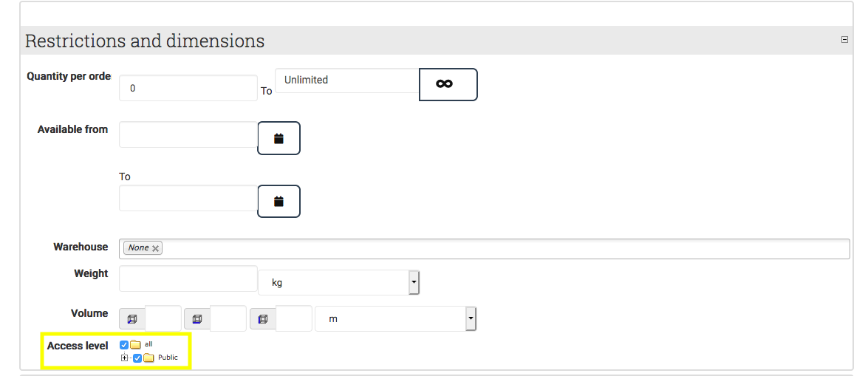Screen dimensions: 868x376
Task: Click the Unlimited maximum quantity field
Action: [x=346, y=80]
